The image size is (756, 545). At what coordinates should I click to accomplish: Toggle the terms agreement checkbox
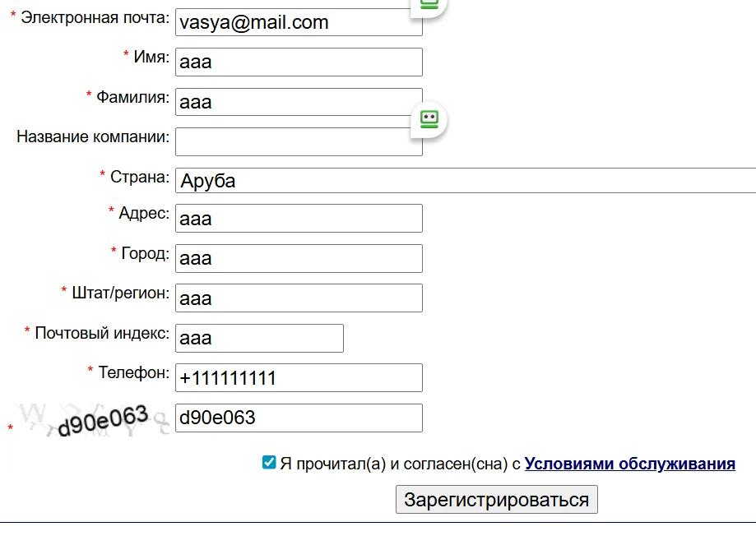(269, 463)
